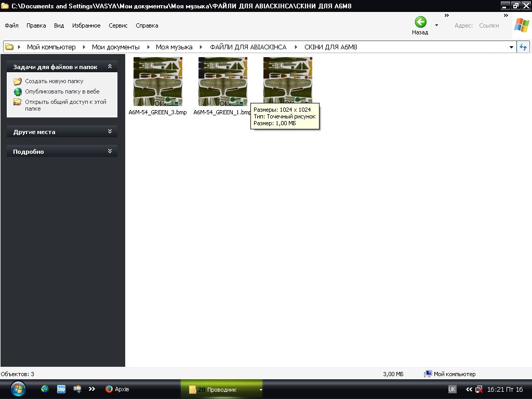
Task: Click the Мой компьютер status bar icon
Action: [428, 374]
